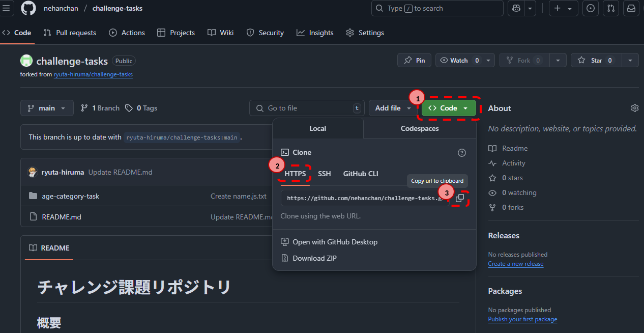
Task: Click Publish your first package link
Action: click(x=522, y=319)
